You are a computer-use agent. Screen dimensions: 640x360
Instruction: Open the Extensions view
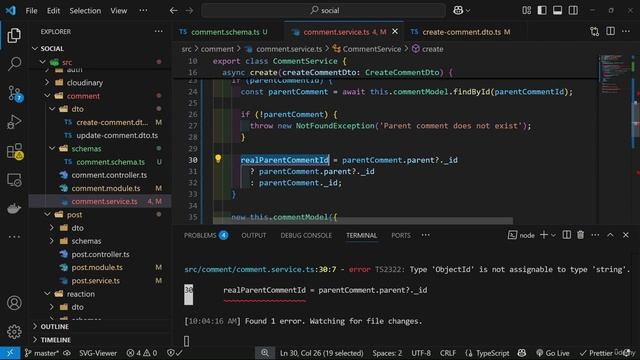14,151
